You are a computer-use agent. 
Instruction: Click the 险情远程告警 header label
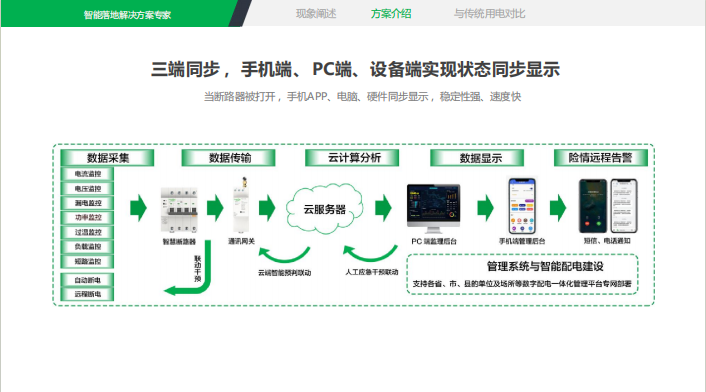tap(600, 158)
